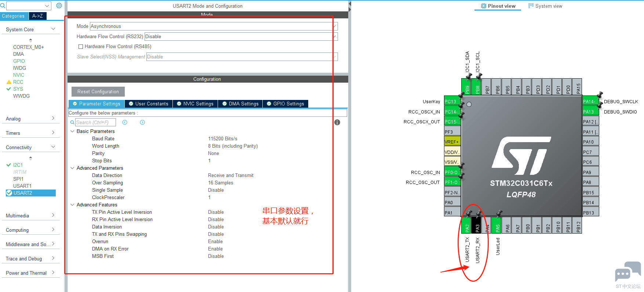Open the Mode dropdown set to Asynchronous
Screen dimensions: 644x292
point(214,26)
